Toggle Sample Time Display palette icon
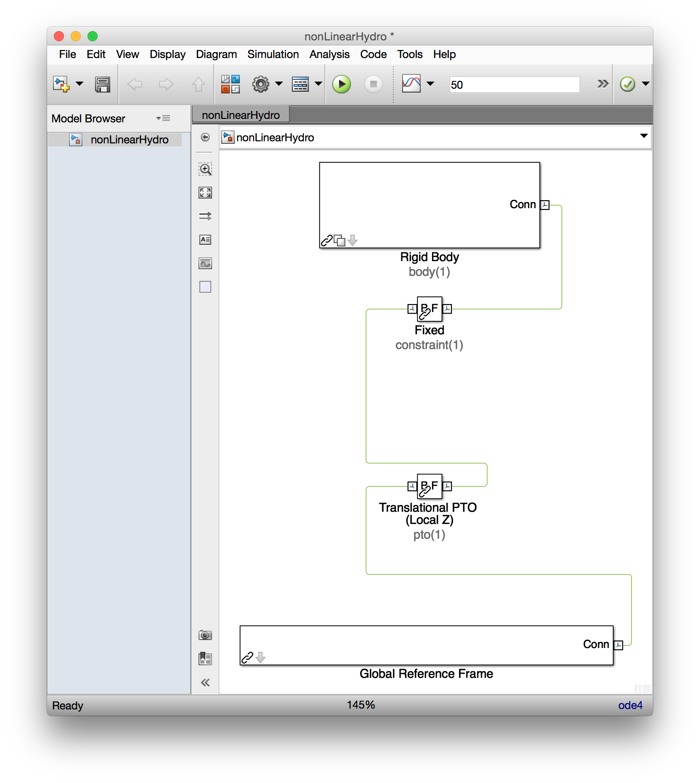The width and height of the screenshot is (700, 783). (x=205, y=216)
